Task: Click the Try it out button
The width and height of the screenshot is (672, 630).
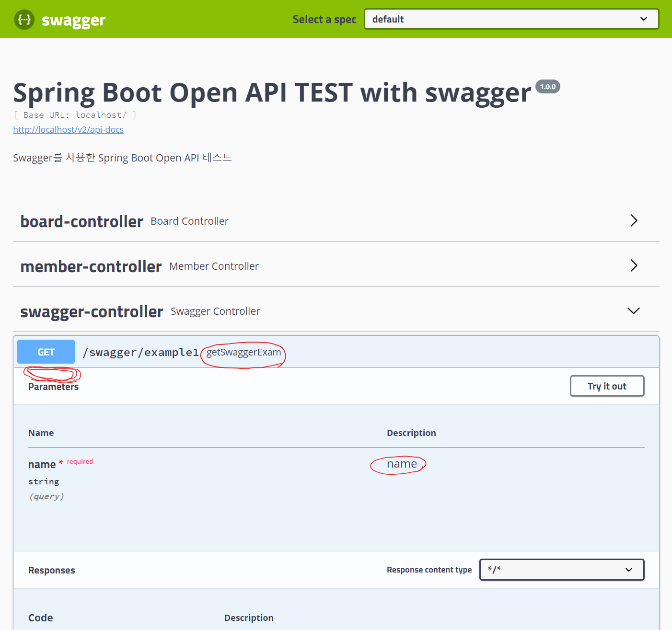Action: coord(607,386)
